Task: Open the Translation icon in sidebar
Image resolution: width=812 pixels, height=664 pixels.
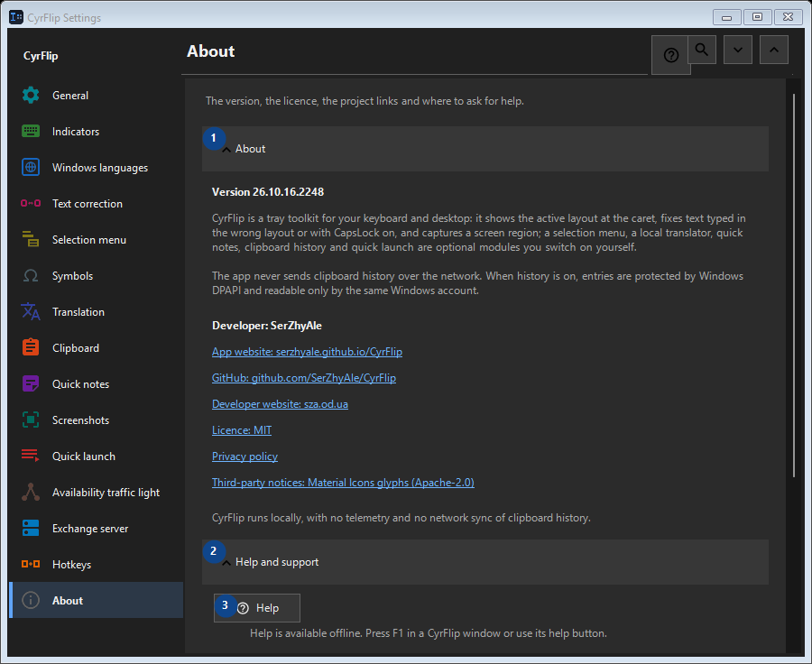Action: tap(31, 312)
